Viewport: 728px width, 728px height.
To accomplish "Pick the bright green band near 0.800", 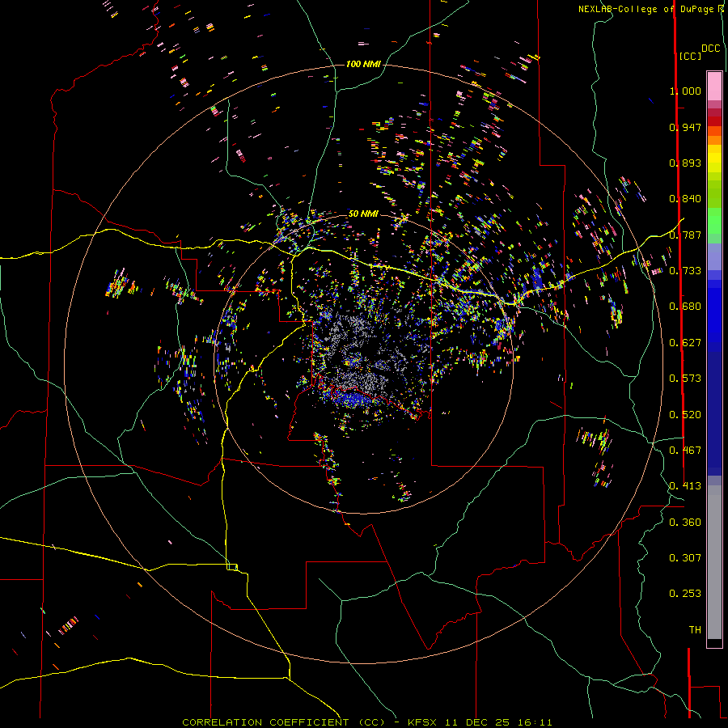I will [714, 221].
